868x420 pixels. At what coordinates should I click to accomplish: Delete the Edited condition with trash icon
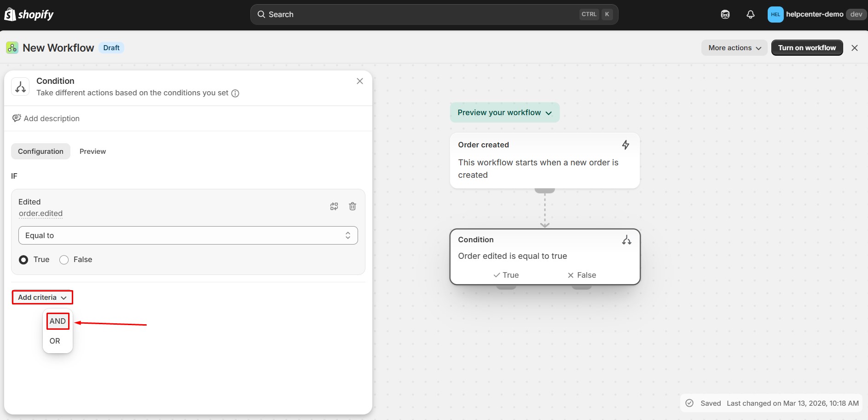click(353, 206)
